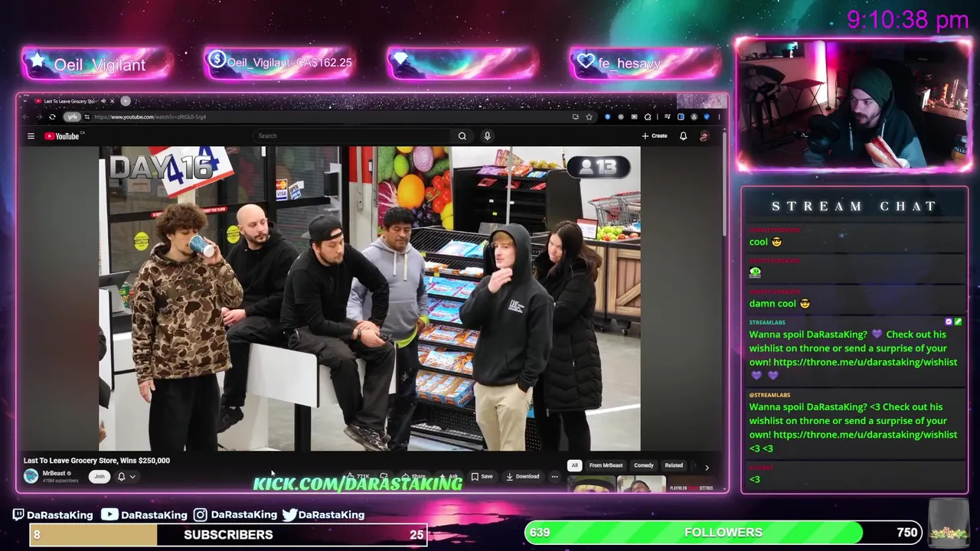Image resolution: width=980 pixels, height=551 pixels.
Task: Open the first throne.me wishlist link in chat
Action: [865, 362]
